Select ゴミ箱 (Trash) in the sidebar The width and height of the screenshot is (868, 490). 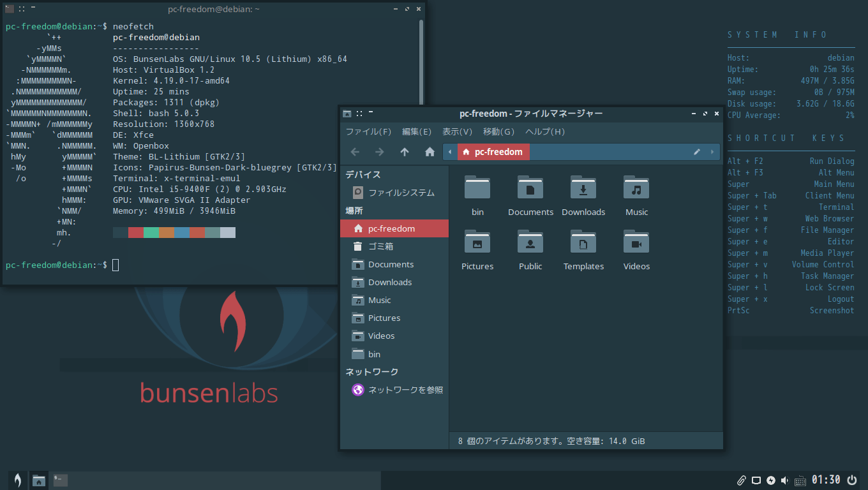click(380, 246)
